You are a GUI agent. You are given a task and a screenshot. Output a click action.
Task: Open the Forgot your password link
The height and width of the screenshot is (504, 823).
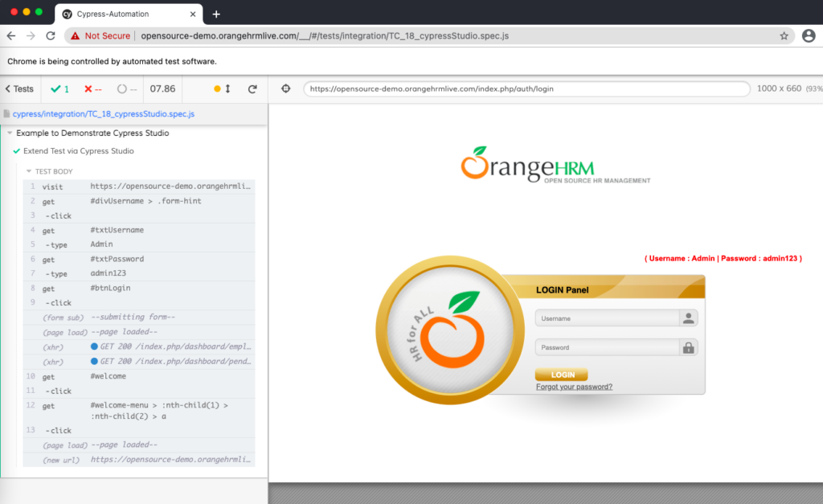pyautogui.click(x=574, y=386)
